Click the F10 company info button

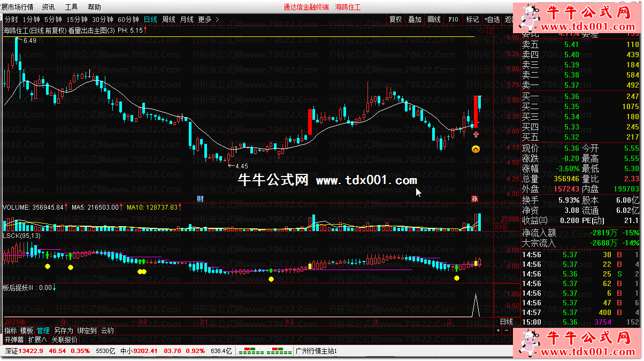point(453,20)
